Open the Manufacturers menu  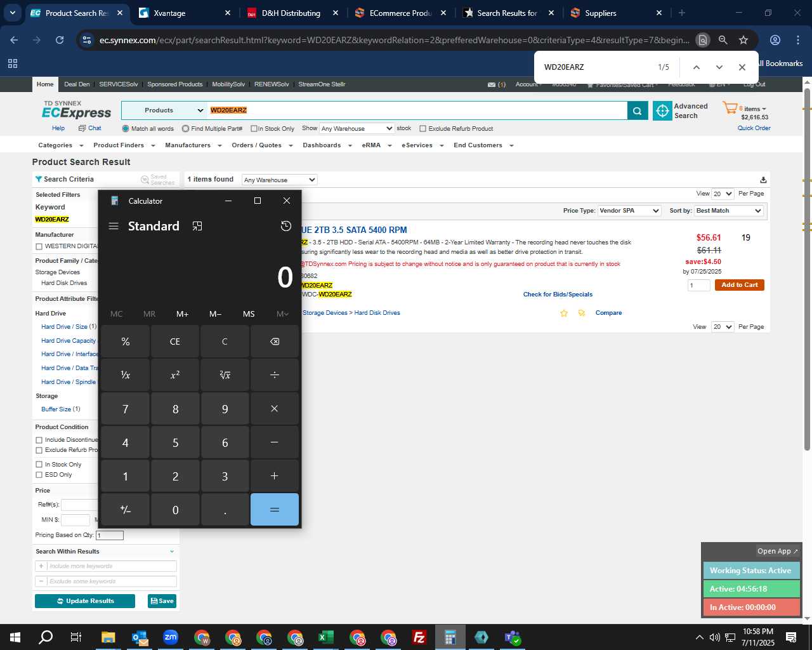[x=193, y=145]
